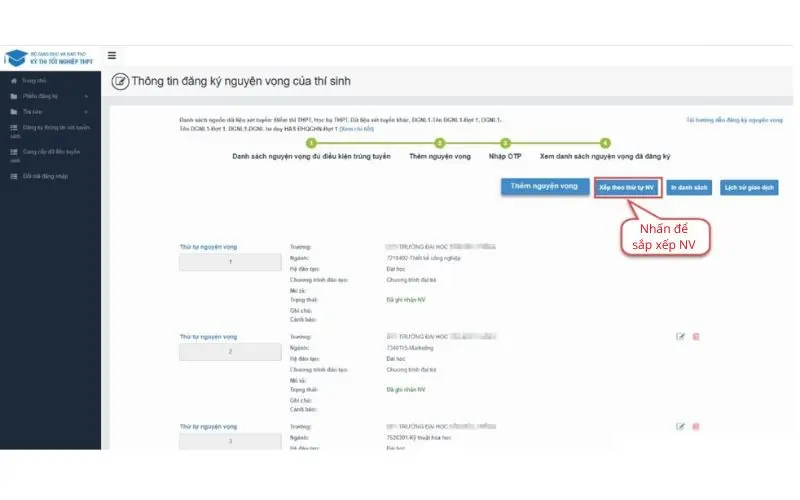The height and width of the screenshot is (500, 800).
Task: Click the Xem chi tiết link
Action: tap(356, 129)
